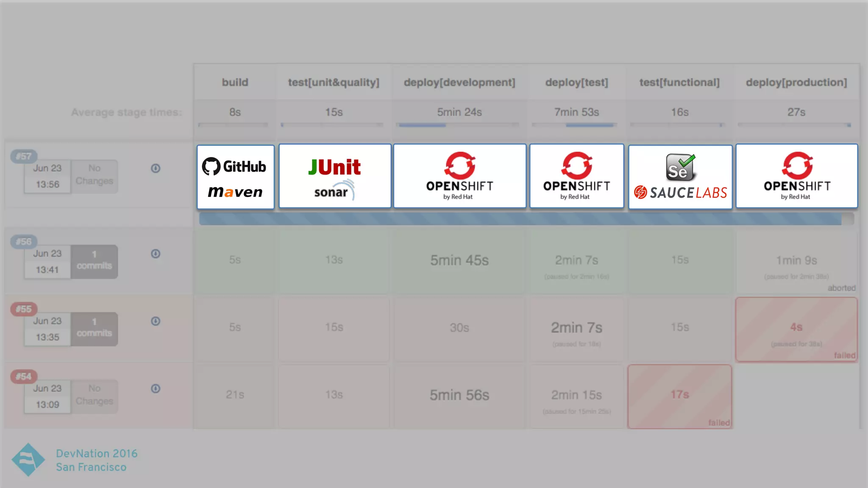Click the clock icon for build #57
This screenshot has width=868, height=488.
point(156,168)
